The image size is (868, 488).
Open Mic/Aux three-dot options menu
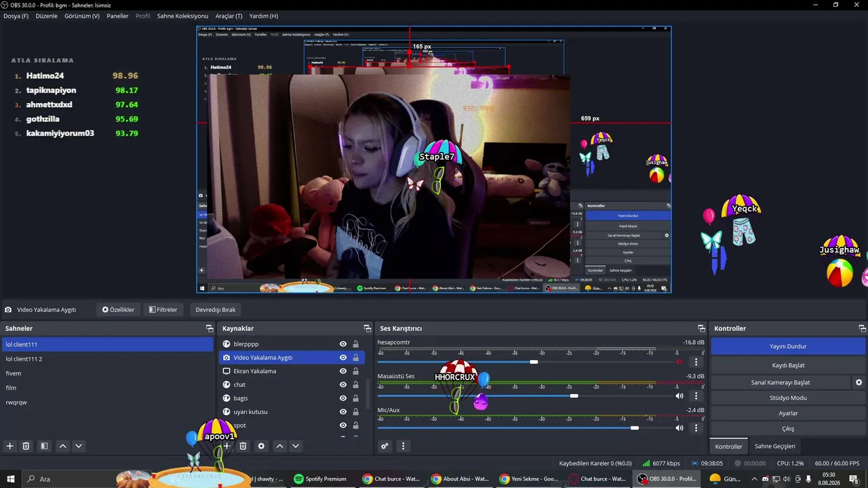pos(696,428)
